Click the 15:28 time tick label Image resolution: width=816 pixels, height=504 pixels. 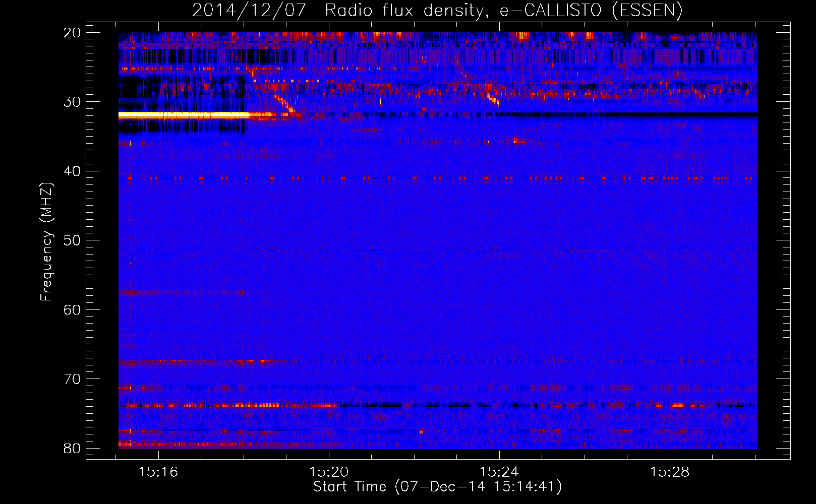tap(670, 472)
